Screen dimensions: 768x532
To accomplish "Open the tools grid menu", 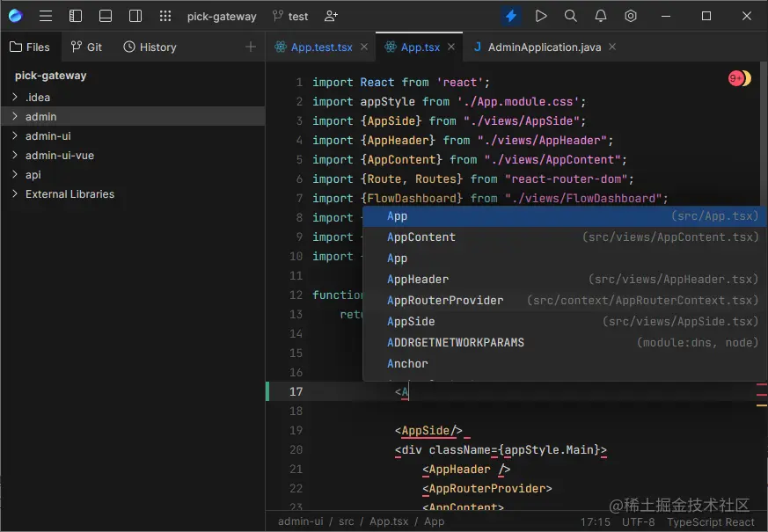I will click(165, 16).
